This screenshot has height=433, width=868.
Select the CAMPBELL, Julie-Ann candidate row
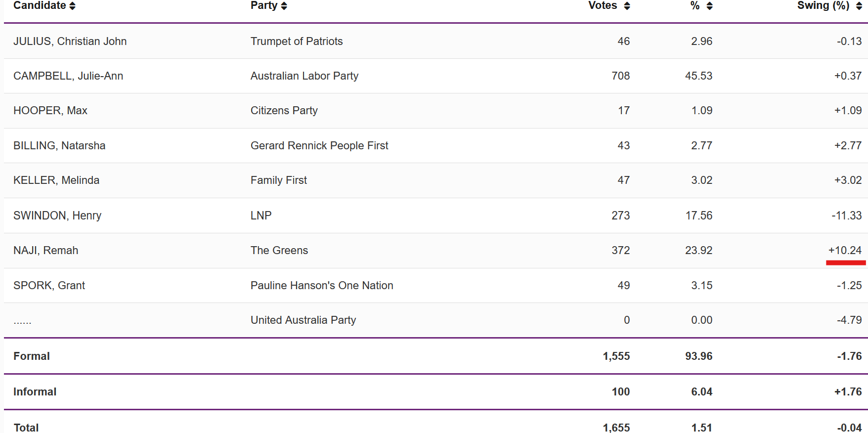point(436,76)
